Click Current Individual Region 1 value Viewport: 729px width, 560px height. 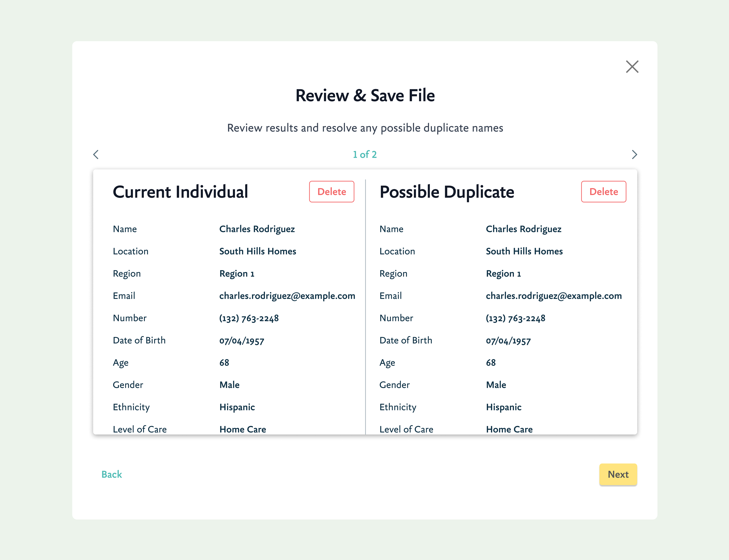pos(237,274)
